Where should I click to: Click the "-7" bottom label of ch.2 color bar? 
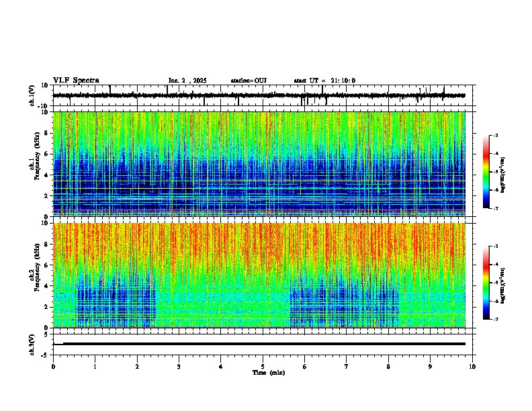(495, 319)
